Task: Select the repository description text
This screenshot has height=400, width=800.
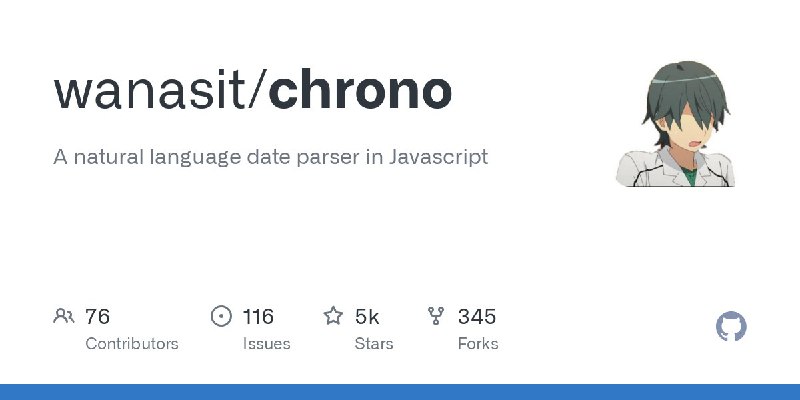Action: point(270,157)
